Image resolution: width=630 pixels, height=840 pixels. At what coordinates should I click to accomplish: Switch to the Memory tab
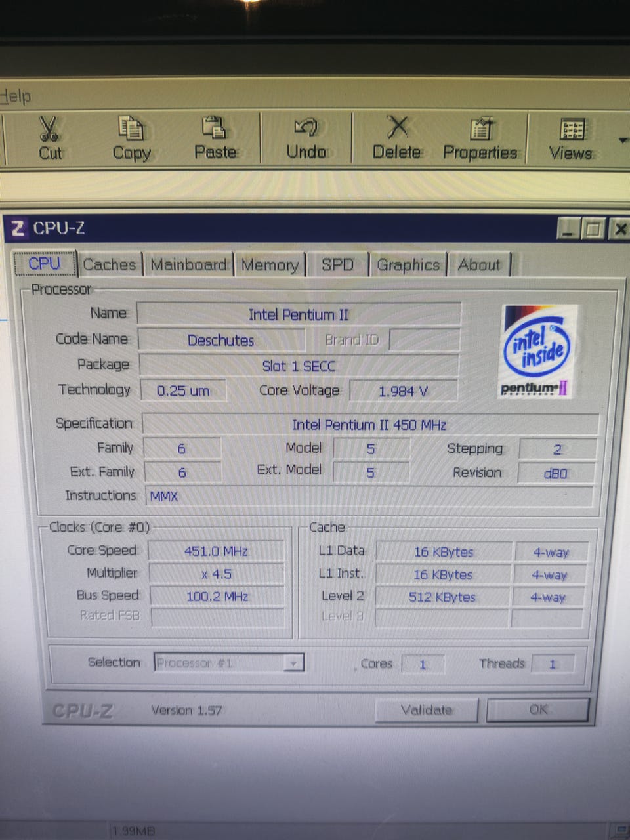tap(270, 265)
